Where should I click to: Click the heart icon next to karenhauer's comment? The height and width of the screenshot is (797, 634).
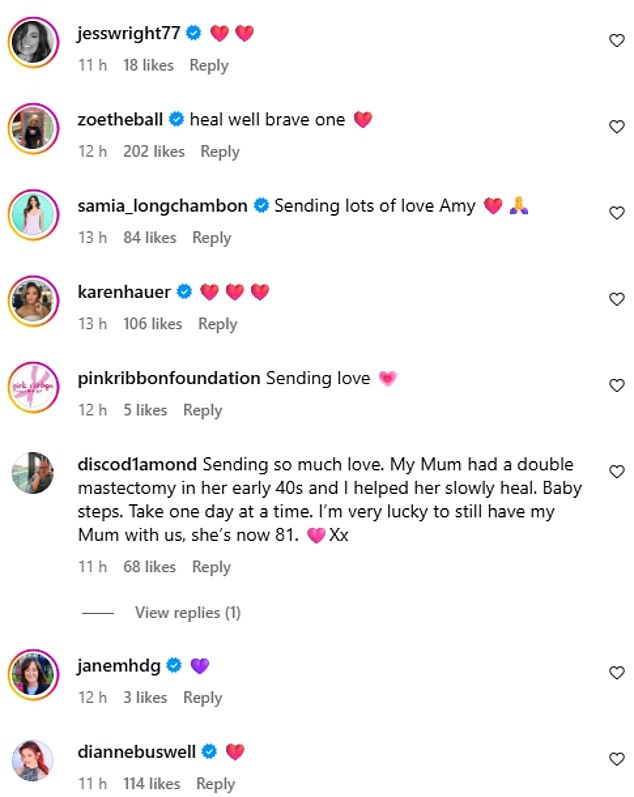pyautogui.click(x=617, y=299)
